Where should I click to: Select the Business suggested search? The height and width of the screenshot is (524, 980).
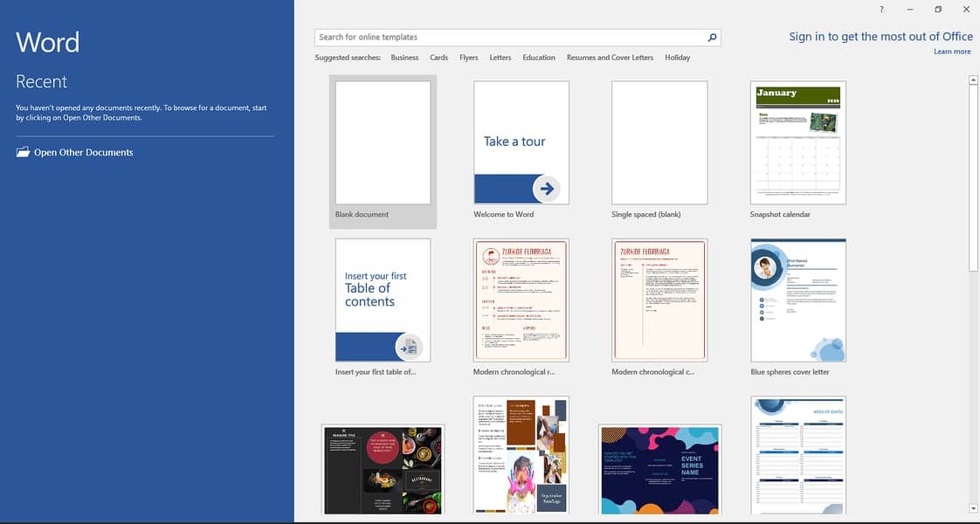pyautogui.click(x=404, y=58)
